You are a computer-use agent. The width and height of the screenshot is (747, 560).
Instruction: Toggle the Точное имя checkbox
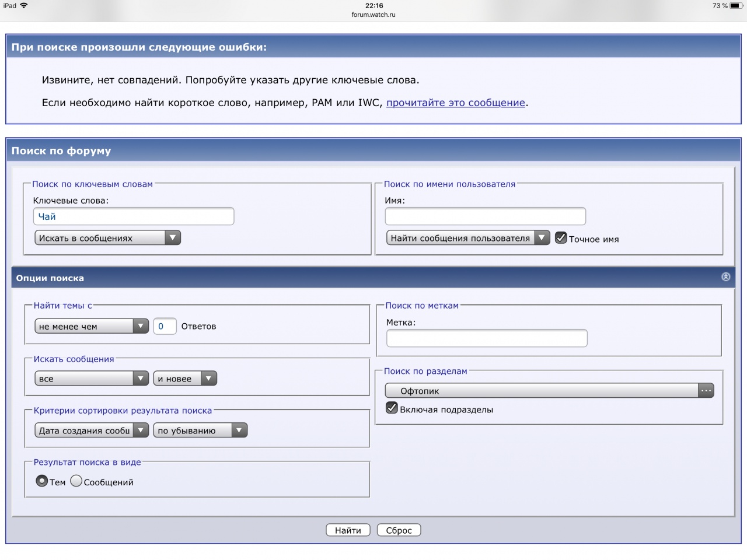pos(561,238)
